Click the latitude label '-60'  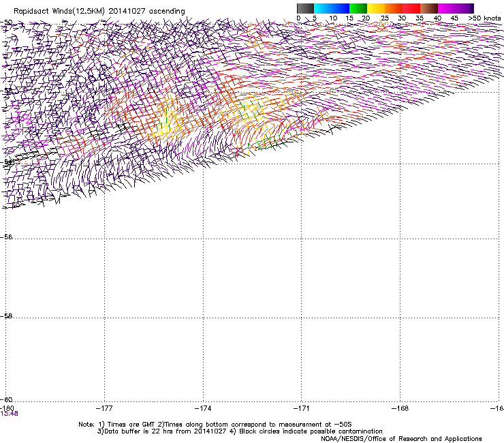point(6,399)
